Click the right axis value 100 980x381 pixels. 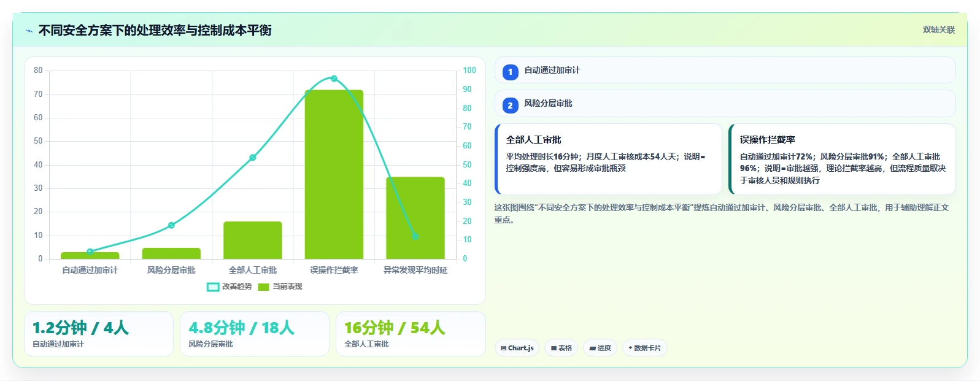469,71
